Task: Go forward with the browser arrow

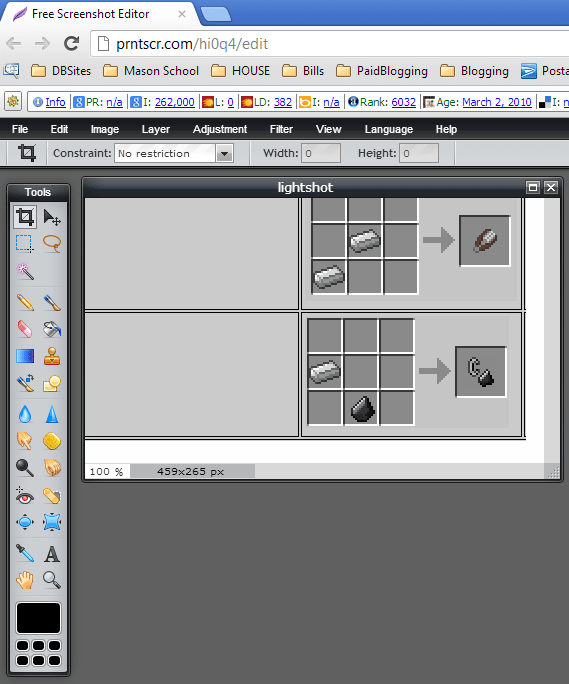Action: click(x=42, y=43)
